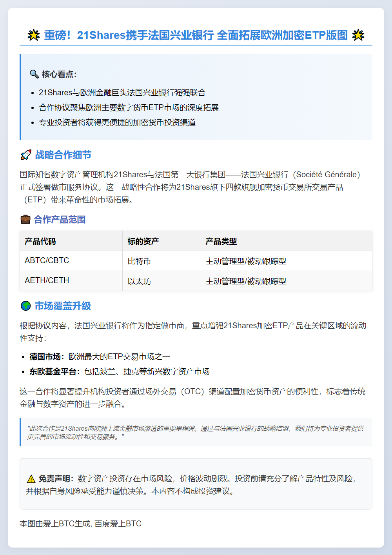Click the magnifying glass icon beside 核心看点
The image size is (392, 555).
tap(34, 74)
